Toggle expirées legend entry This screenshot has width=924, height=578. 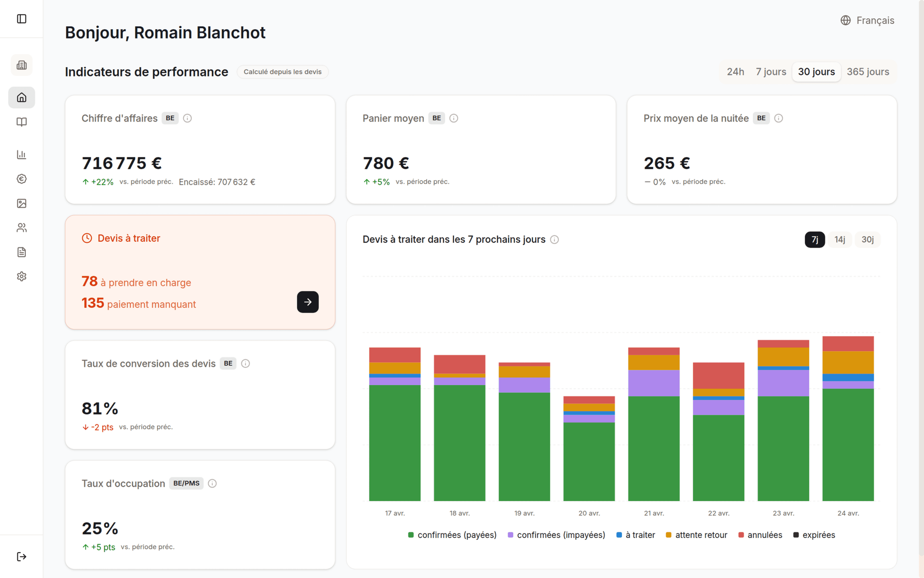point(814,535)
